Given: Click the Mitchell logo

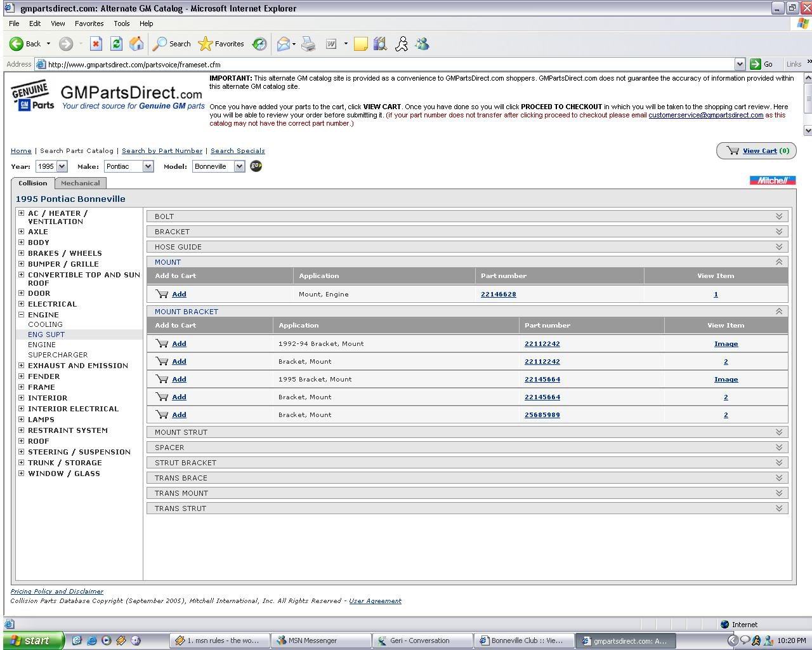Looking at the screenshot, I should [x=773, y=180].
